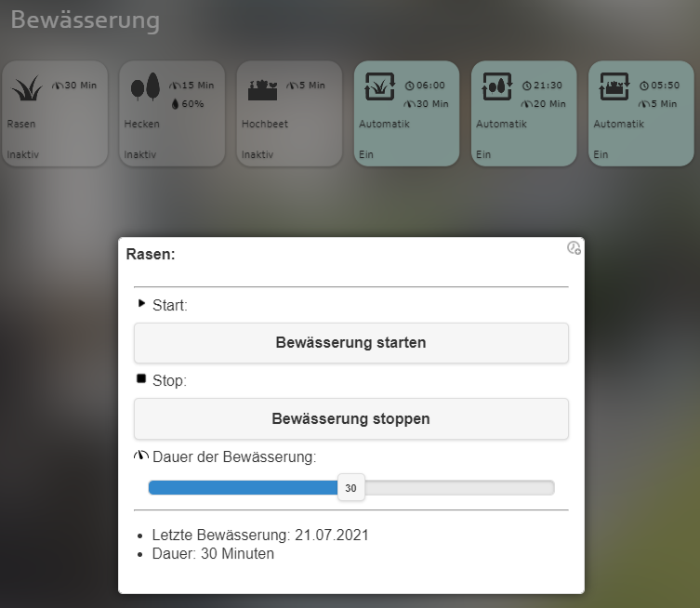
Task: Click Bewässerung starten button
Action: [351, 343]
